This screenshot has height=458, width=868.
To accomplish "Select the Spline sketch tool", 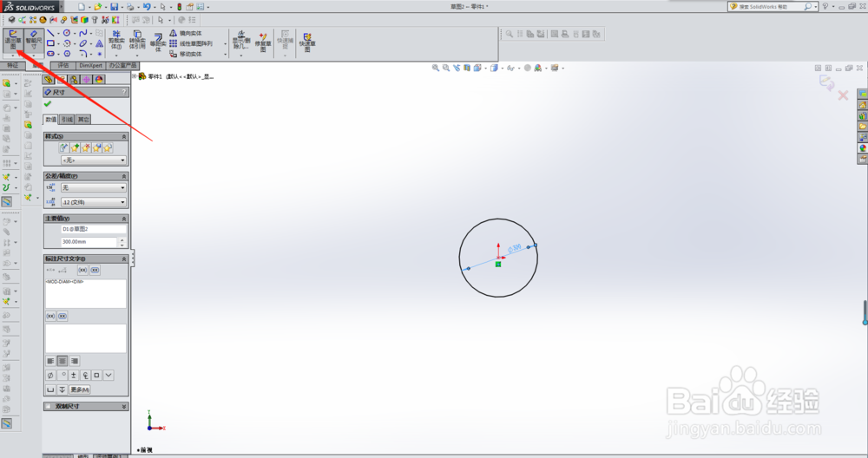I will point(83,33).
